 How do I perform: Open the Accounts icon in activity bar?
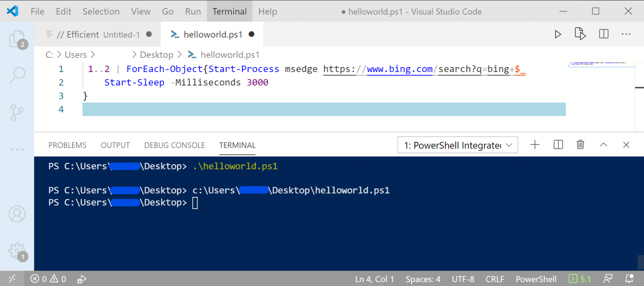coord(17,214)
